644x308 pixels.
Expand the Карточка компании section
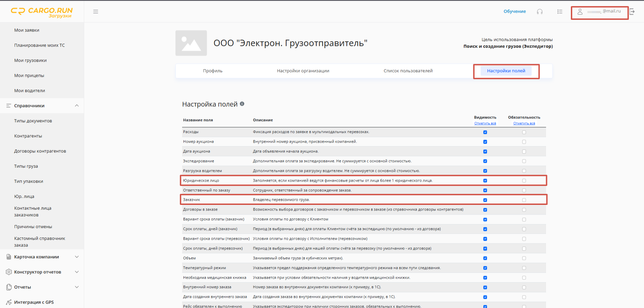[x=77, y=257]
